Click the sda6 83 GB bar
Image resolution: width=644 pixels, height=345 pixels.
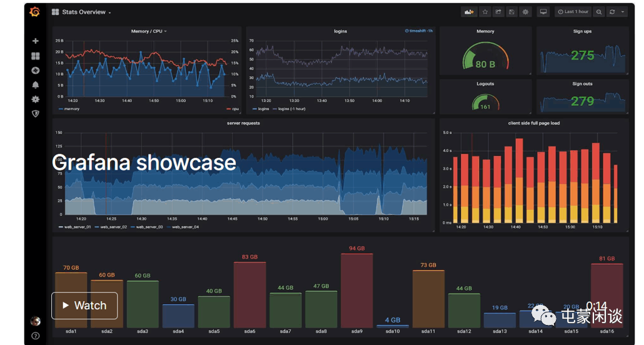point(249,295)
